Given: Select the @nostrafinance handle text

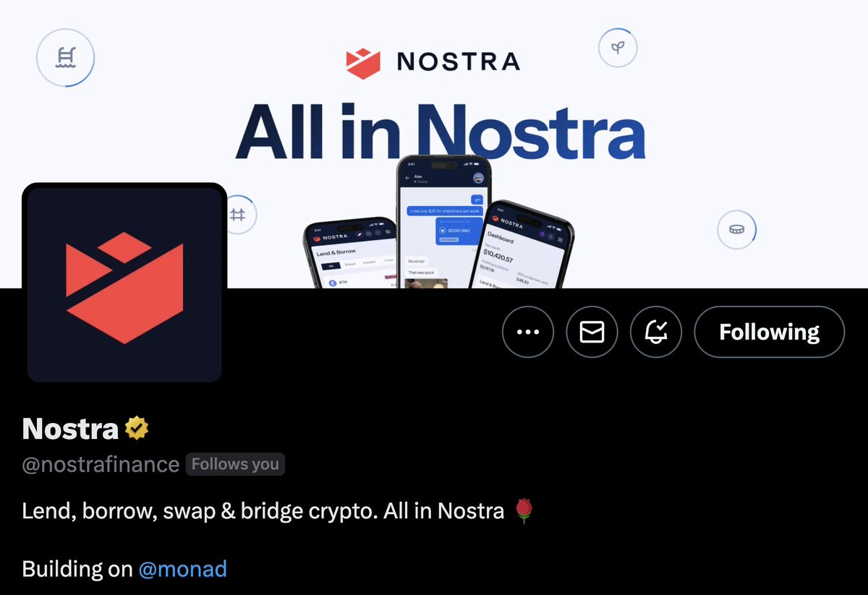Looking at the screenshot, I should click(x=101, y=464).
